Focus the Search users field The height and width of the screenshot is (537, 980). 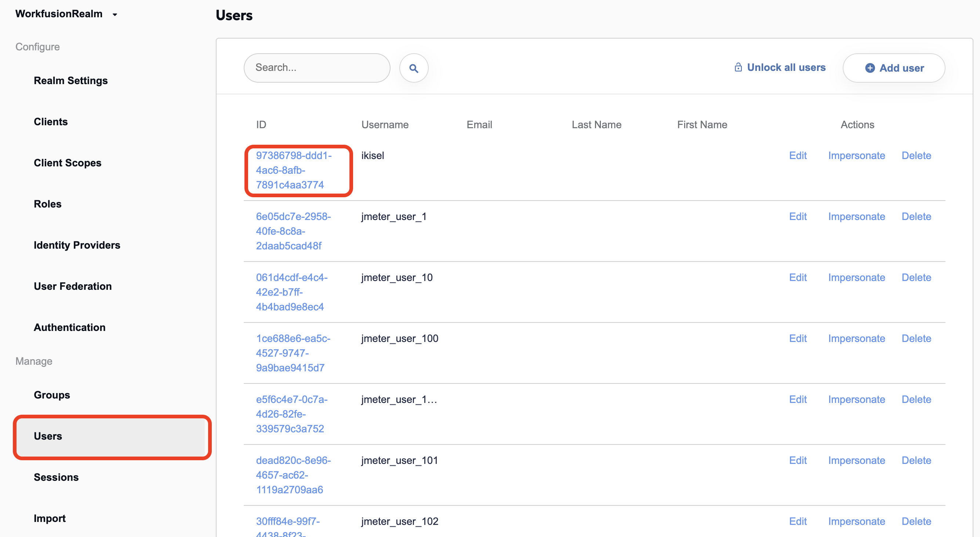coord(317,68)
